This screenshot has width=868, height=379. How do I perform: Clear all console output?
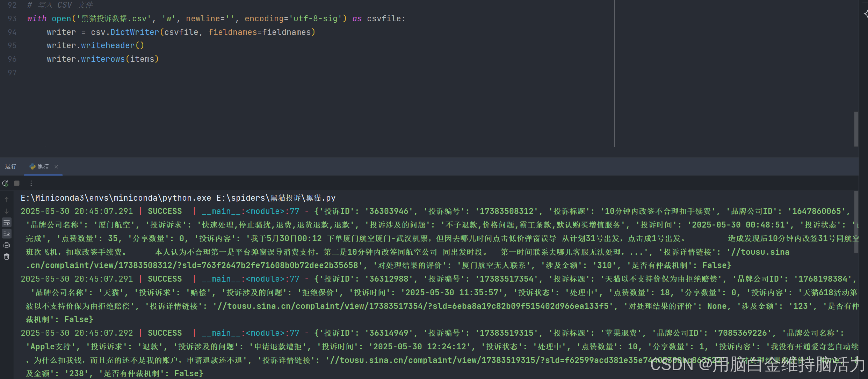pyautogui.click(x=7, y=257)
